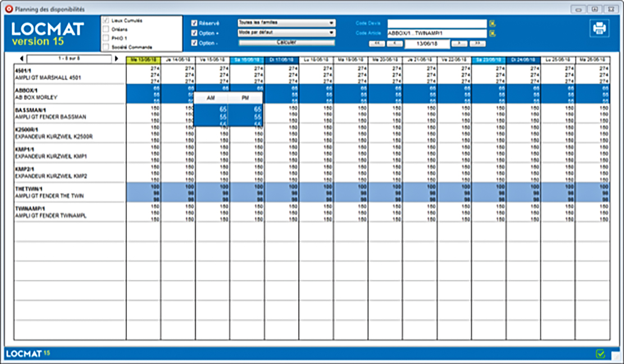This screenshot has width=624, height=364.
Task: Click Marshall 4501 cell under Me 13/06/18
Action: pyautogui.click(x=144, y=74)
